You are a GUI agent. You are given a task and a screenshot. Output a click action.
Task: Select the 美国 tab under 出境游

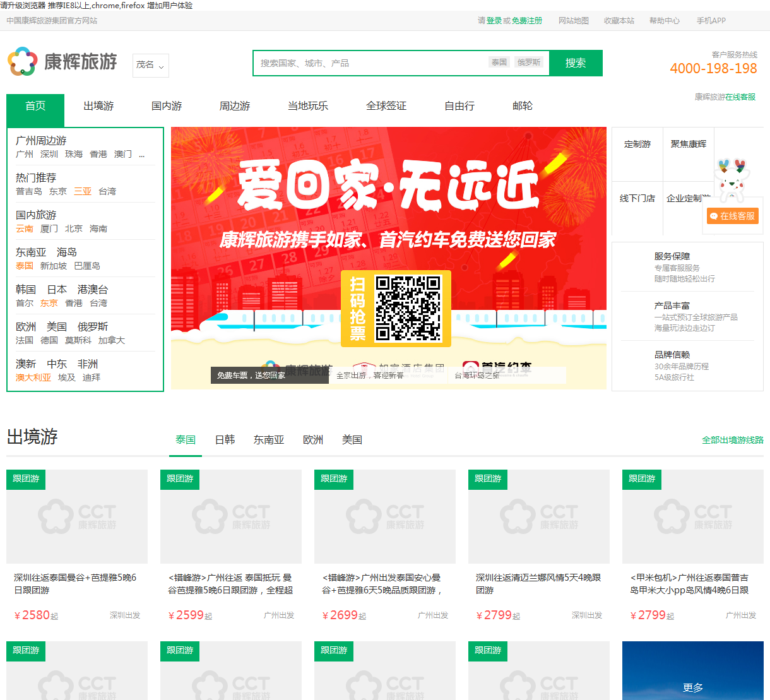coord(352,440)
